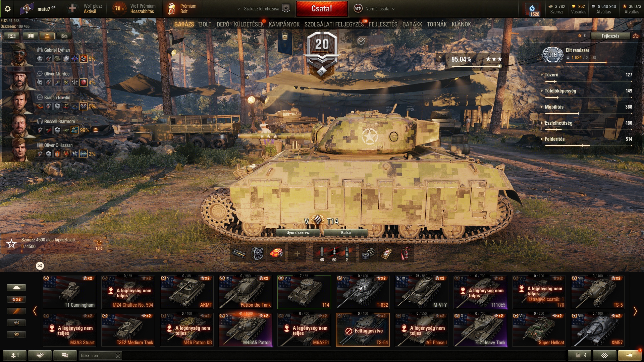Open the empty equipment slot with plus
The image size is (644, 362).
pyautogui.click(x=297, y=254)
